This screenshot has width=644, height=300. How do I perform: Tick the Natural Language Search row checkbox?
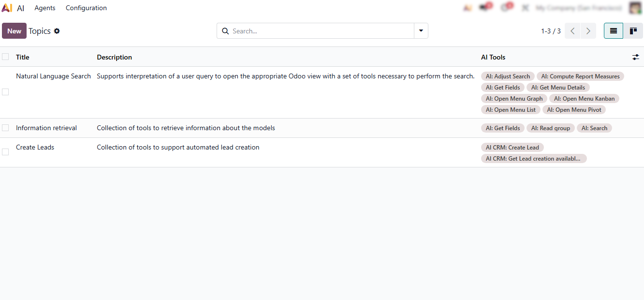[5, 92]
